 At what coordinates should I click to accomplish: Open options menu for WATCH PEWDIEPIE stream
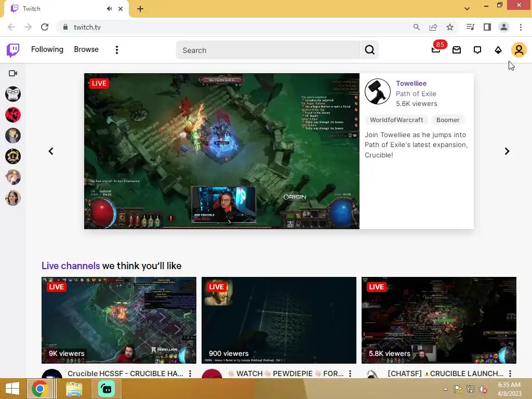point(350,374)
